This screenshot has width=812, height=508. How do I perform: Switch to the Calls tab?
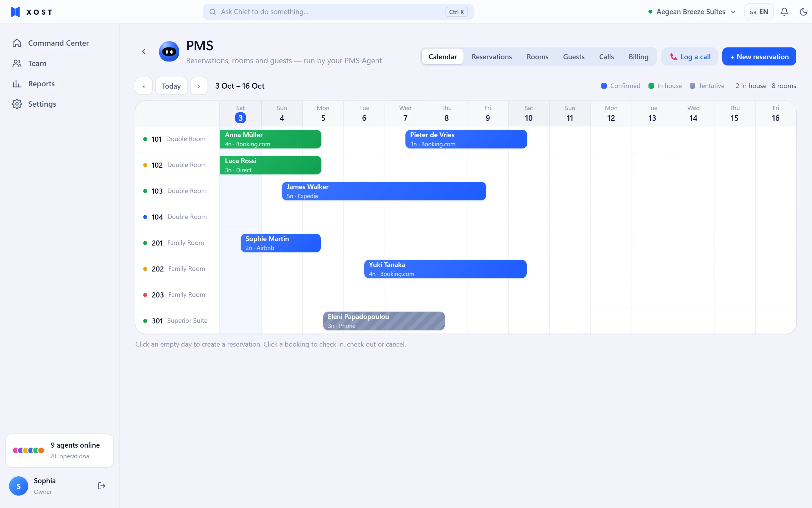point(606,56)
